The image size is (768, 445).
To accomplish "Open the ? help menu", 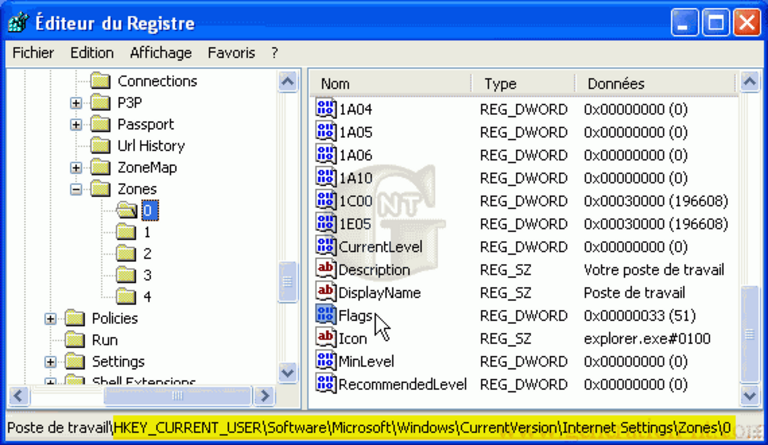I will (x=275, y=53).
